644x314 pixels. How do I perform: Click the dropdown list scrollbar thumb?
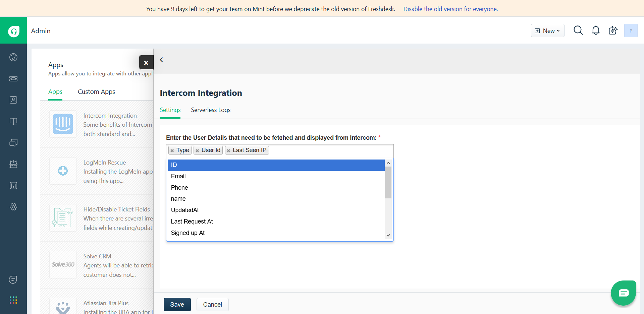pyautogui.click(x=388, y=182)
